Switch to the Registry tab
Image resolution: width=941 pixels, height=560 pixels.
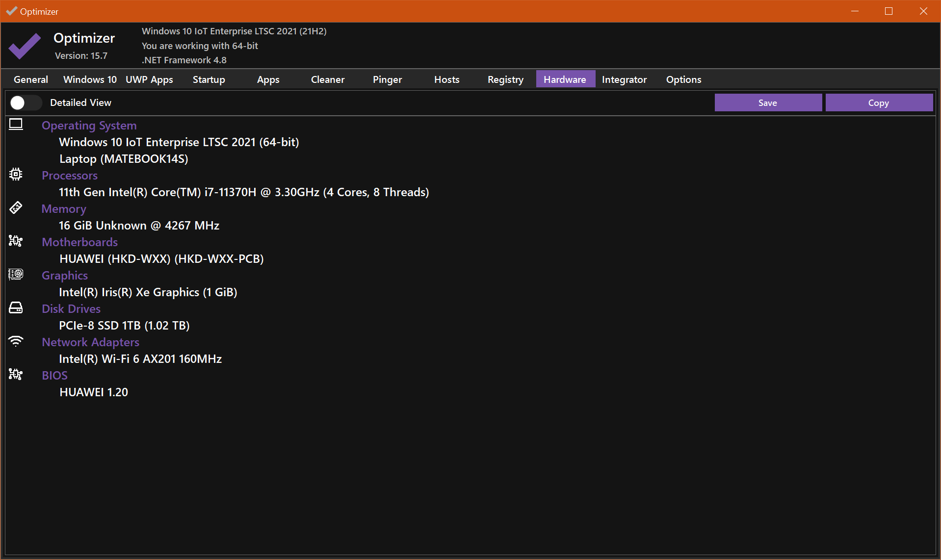(x=505, y=79)
